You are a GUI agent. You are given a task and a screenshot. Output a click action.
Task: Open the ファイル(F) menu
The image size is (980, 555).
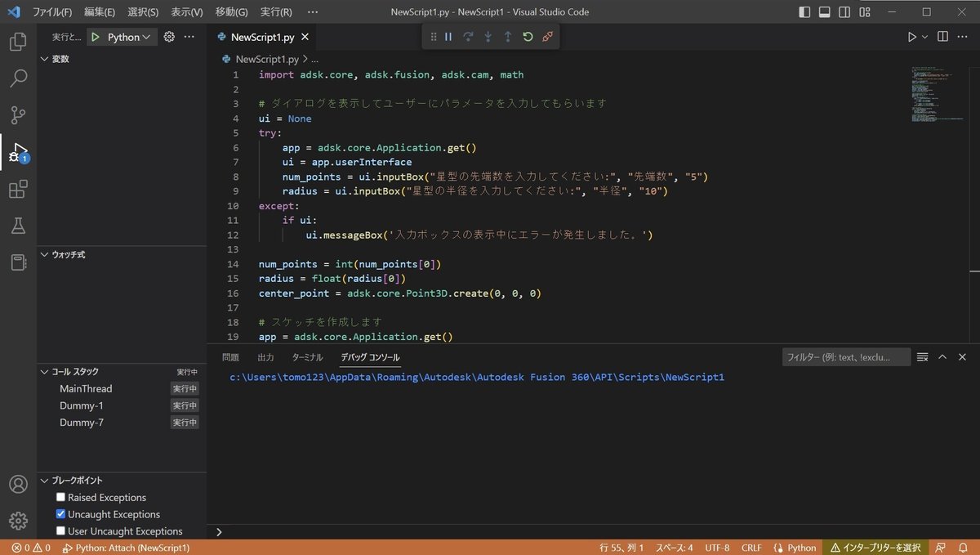point(52,12)
